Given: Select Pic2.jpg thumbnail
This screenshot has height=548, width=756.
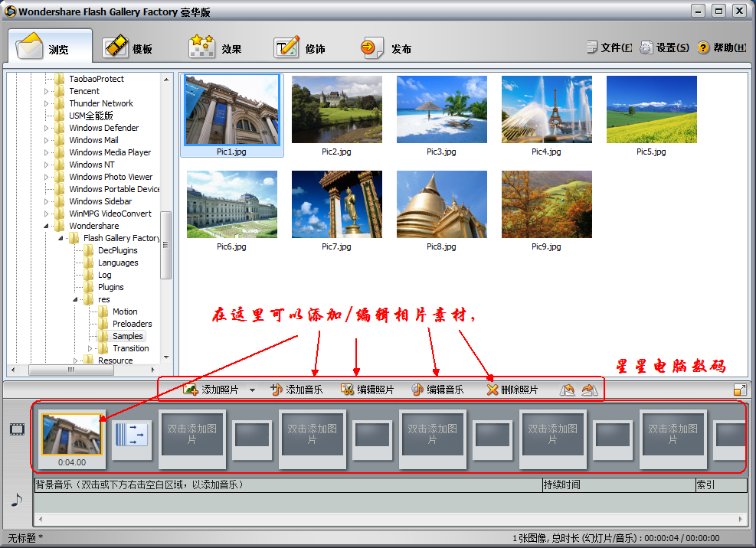Looking at the screenshot, I should point(336,109).
